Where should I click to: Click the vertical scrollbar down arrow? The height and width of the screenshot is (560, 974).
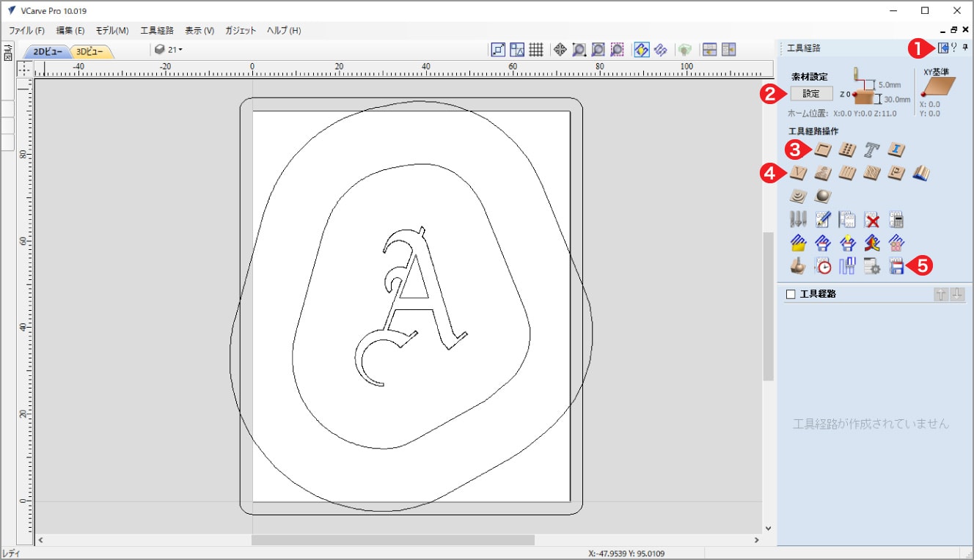point(768,528)
